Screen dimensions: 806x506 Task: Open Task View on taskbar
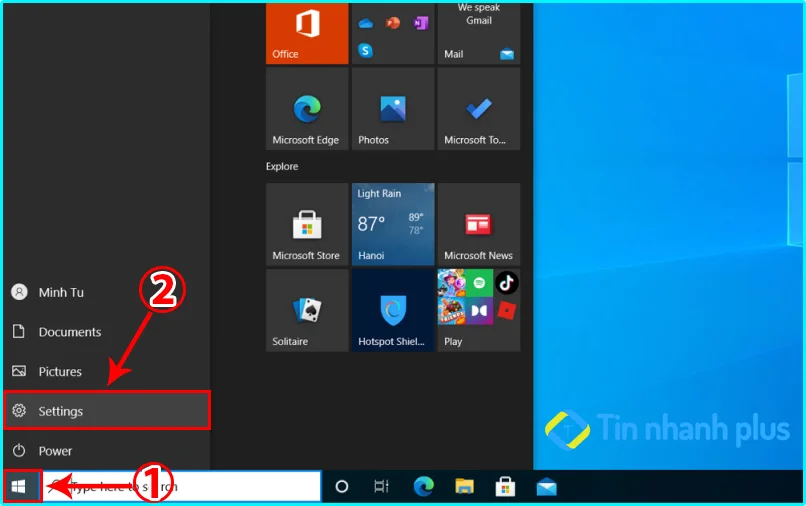point(381,486)
